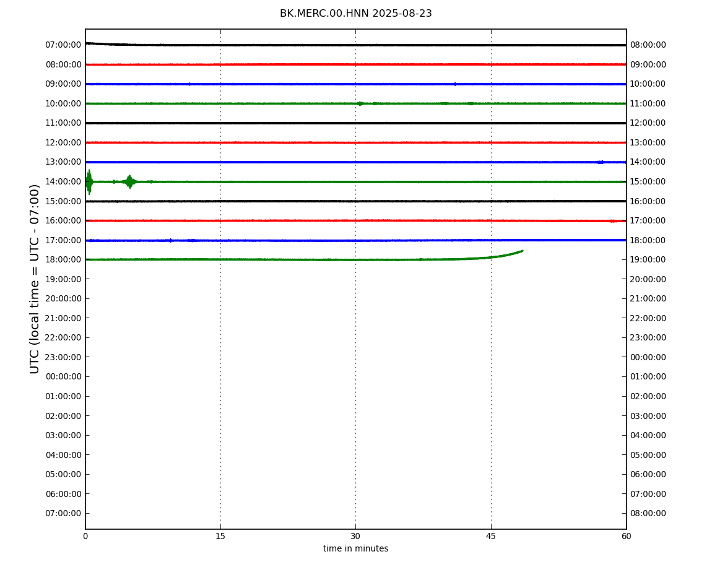This screenshot has width=712, height=588.
Task: Click the right-axis label 00:00:00
Action: click(648, 357)
